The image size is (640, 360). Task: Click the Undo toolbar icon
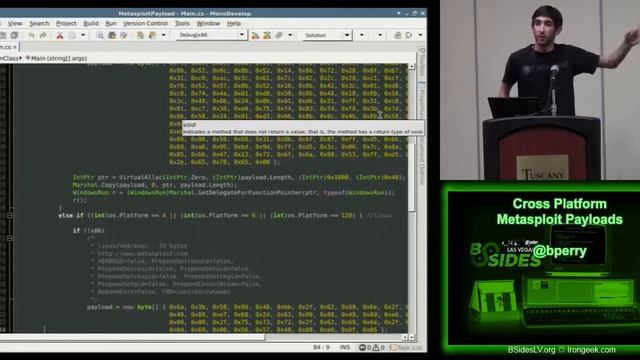[x=31, y=36]
